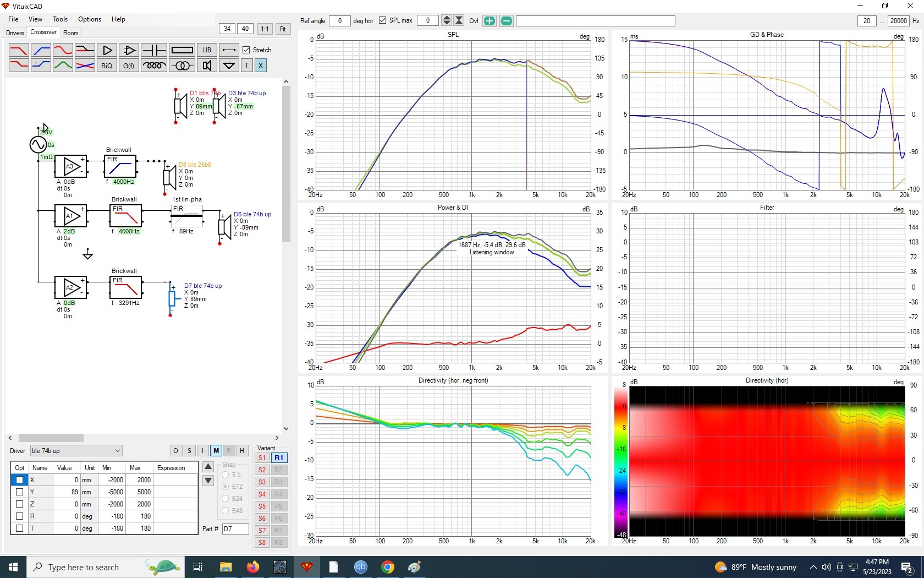Click the schematic horizontal scrollbar thumb

pyautogui.click(x=51, y=438)
